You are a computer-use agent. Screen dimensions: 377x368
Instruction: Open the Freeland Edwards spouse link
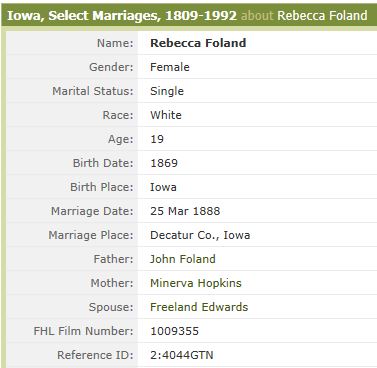(199, 307)
